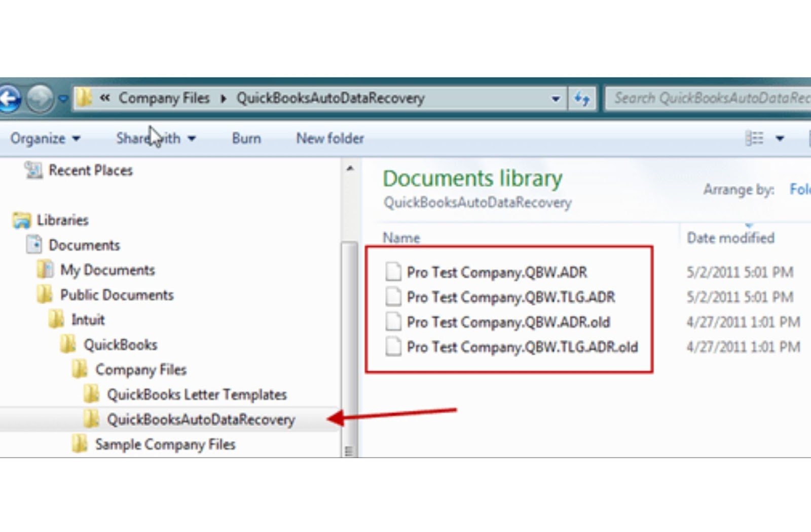
Task: Open the Organize menu
Action: pyautogui.click(x=45, y=138)
